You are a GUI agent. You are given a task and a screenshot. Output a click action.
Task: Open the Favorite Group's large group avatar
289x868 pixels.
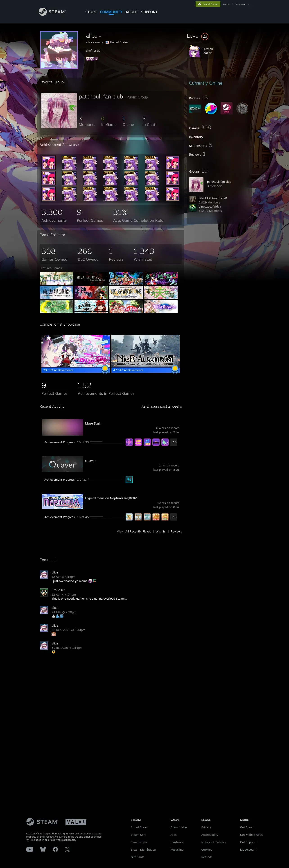point(59,110)
